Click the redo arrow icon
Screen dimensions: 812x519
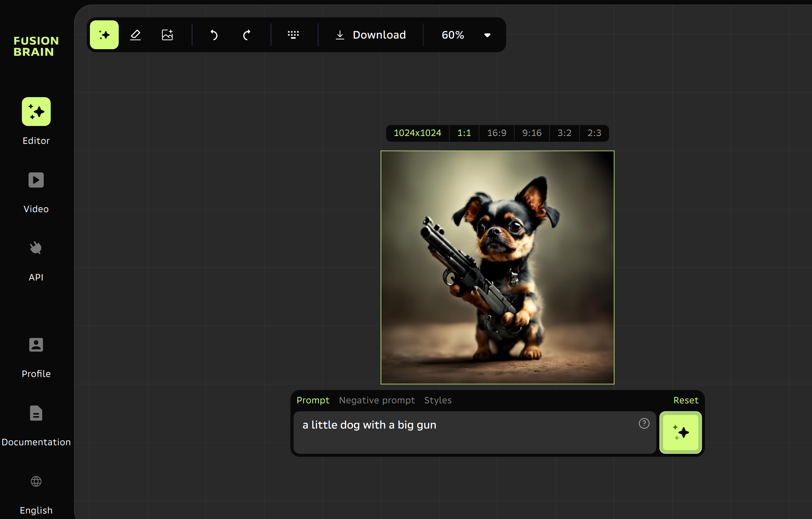point(247,34)
